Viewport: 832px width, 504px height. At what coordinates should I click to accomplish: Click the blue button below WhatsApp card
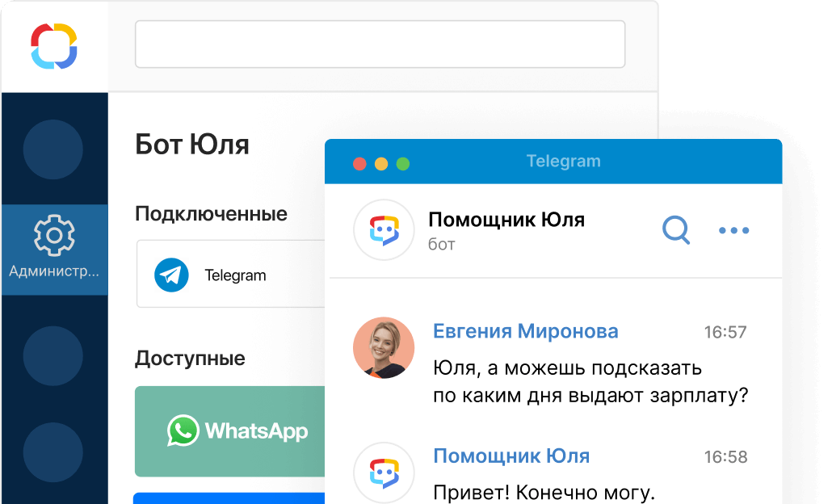229,498
